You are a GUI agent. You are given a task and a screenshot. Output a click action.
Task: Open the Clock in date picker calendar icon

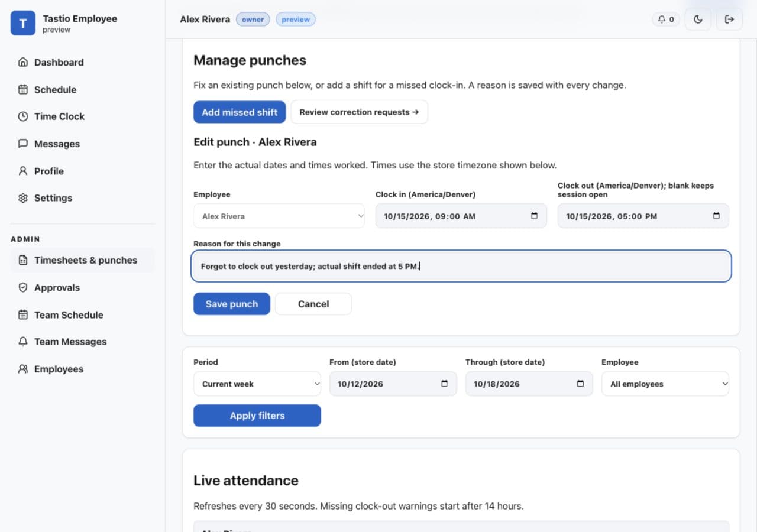(x=535, y=216)
